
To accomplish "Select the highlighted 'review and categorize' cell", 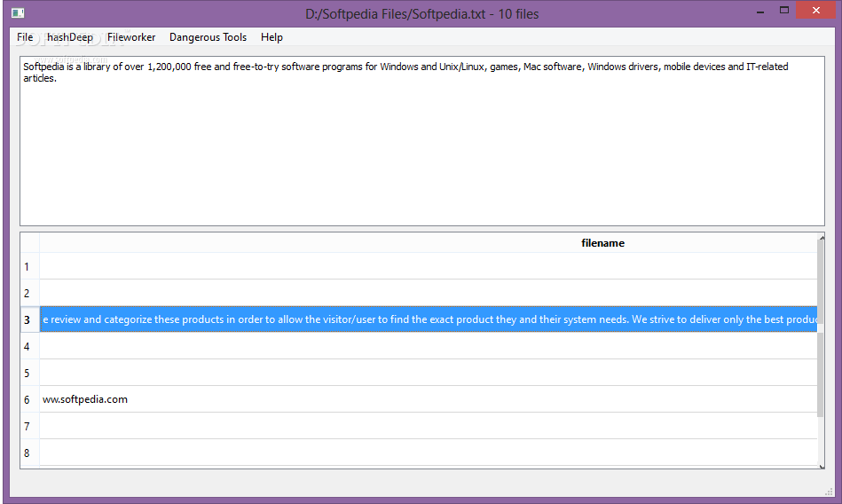I will pyautogui.click(x=429, y=319).
